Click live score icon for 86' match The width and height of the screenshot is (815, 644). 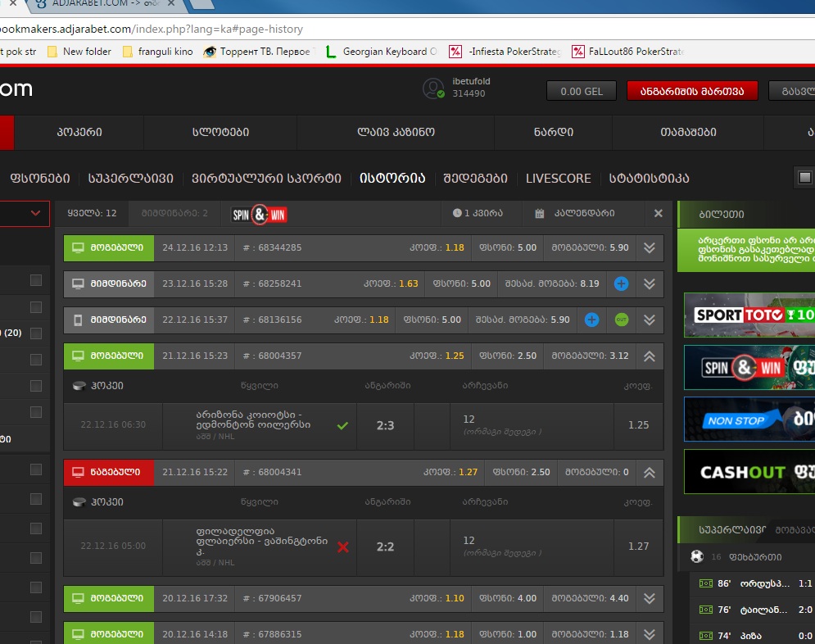(x=706, y=583)
